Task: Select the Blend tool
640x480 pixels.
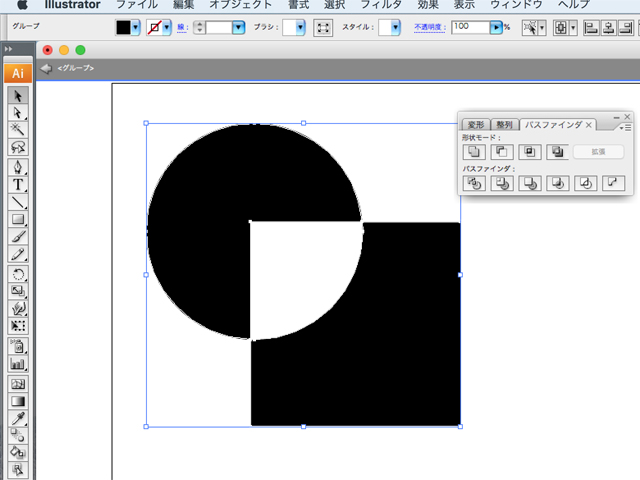Action: click(x=18, y=435)
